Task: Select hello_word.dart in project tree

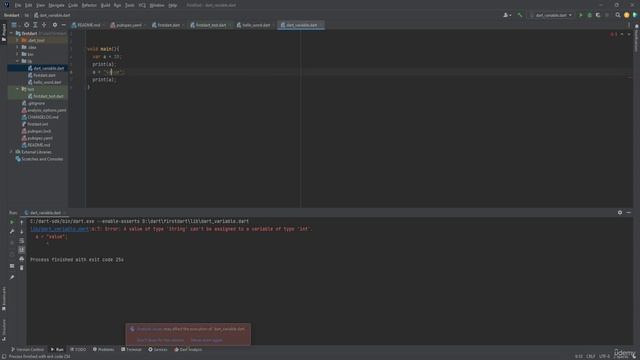Action: [44, 82]
